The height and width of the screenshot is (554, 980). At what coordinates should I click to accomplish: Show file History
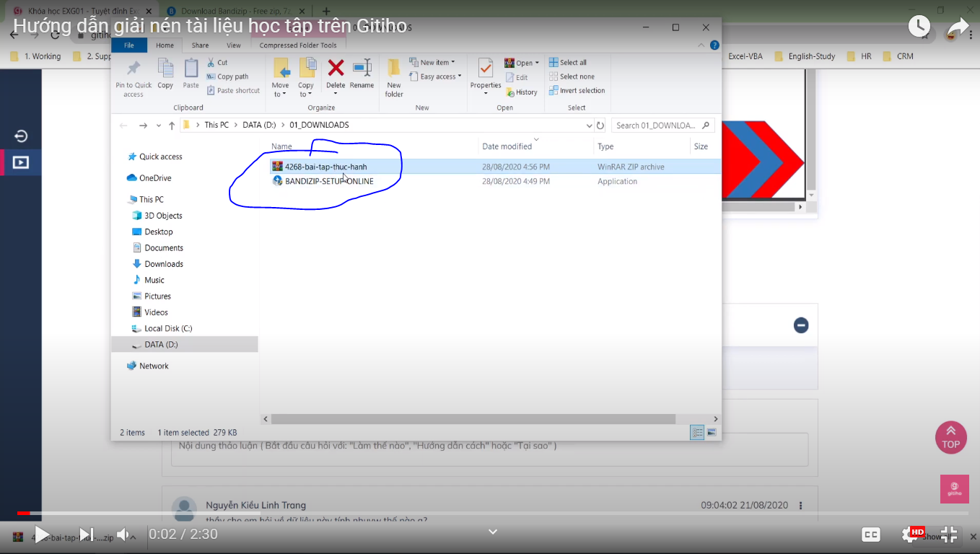[521, 92]
